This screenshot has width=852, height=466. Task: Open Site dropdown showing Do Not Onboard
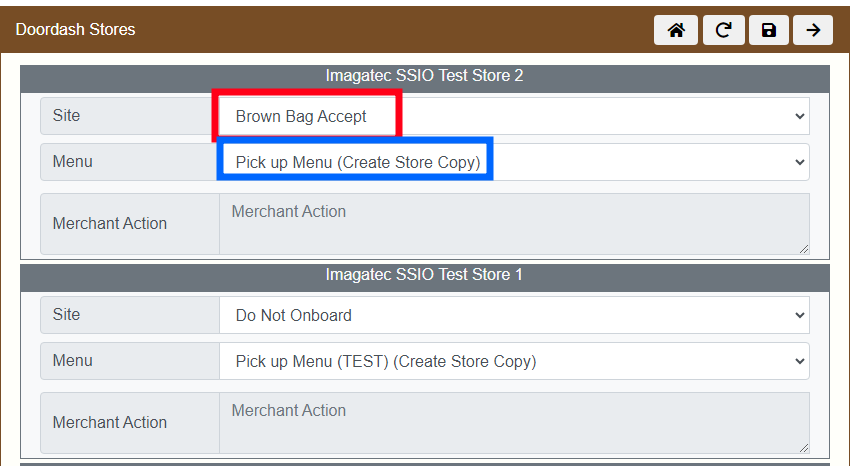click(x=514, y=315)
